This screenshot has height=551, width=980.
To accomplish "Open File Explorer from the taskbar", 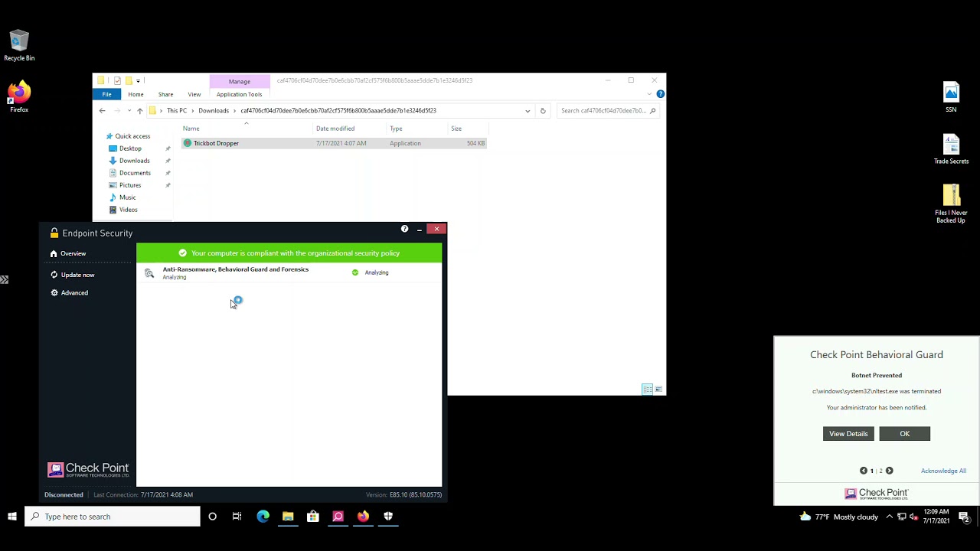I will [288, 517].
